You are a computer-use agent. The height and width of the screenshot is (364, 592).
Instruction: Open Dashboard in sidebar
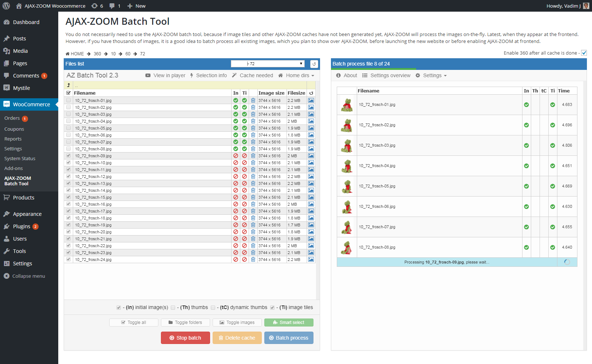click(26, 22)
